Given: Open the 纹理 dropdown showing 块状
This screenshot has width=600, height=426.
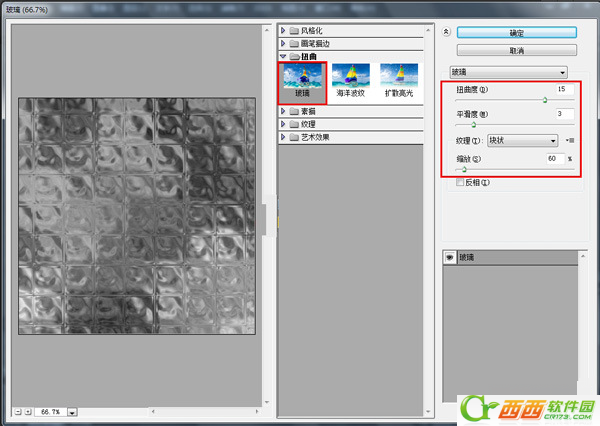Looking at the screenshot, I should [522, 140].
